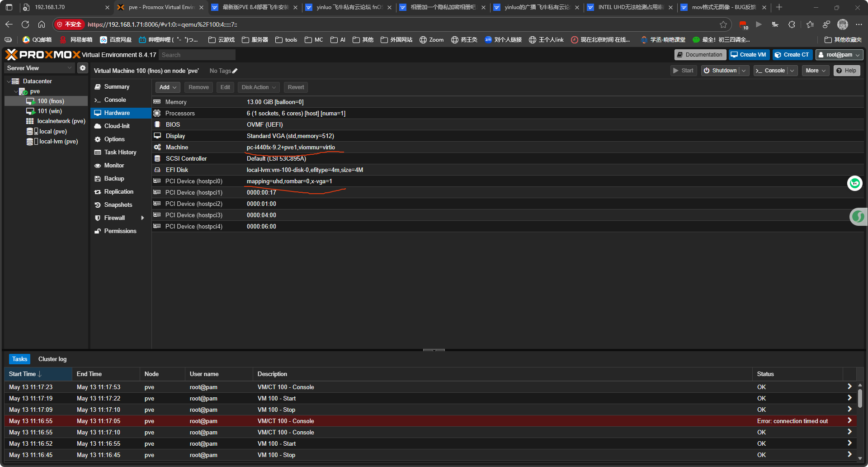Switch to the Tasks tab
Image resolution: width=868 pixels, height=467 pixels.
(19, 359)
